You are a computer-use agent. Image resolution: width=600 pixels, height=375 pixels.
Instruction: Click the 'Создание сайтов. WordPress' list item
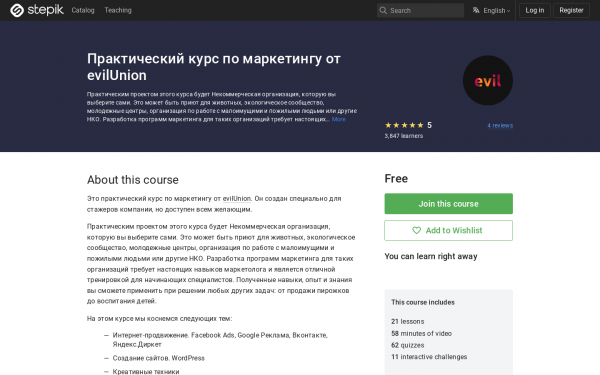click(158, 358)
